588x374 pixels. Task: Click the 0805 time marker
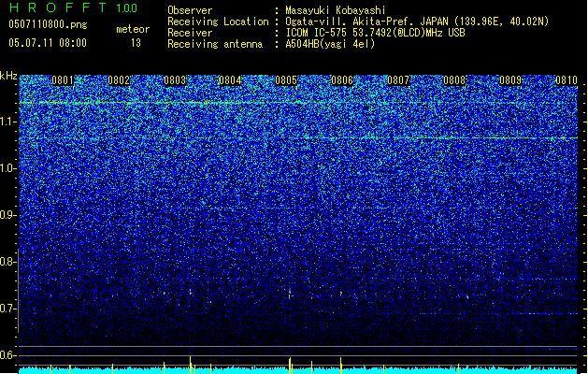coord(286,80)
